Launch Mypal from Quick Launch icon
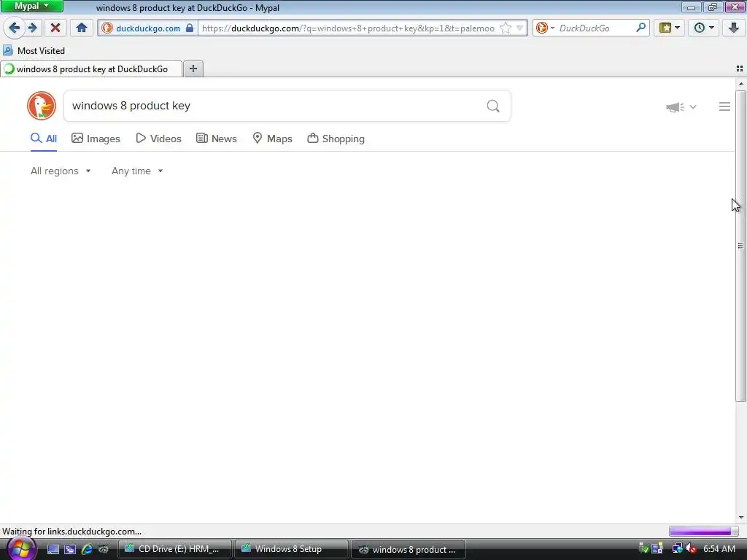 tap(104, 549)
